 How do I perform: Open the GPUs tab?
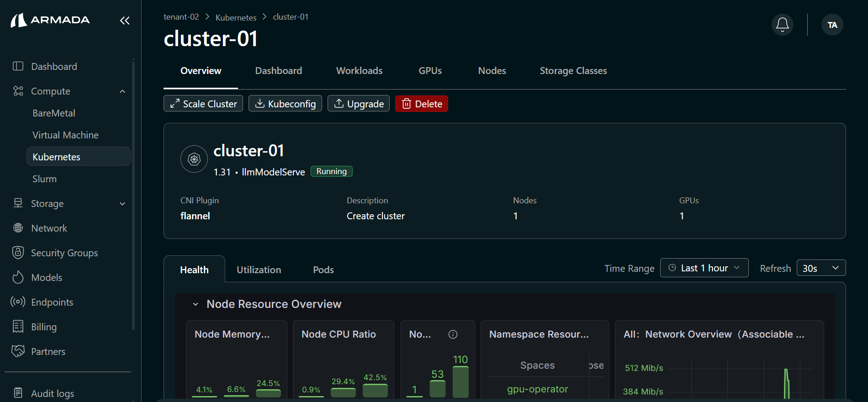coord(430,71)
